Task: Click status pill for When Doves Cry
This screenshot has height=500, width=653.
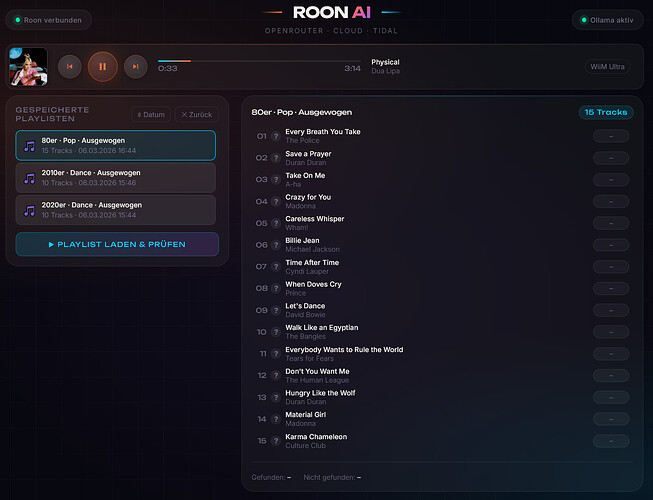Action: pos(611,288)
